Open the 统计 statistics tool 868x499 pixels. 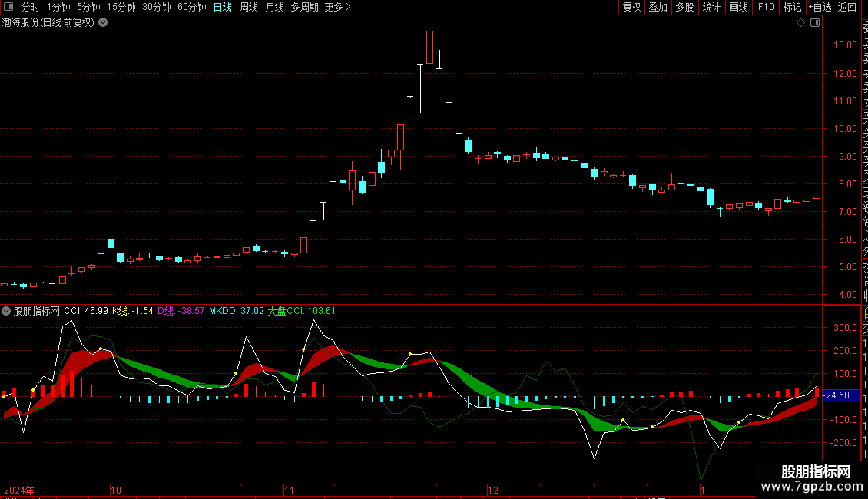(x=711, y=7)
